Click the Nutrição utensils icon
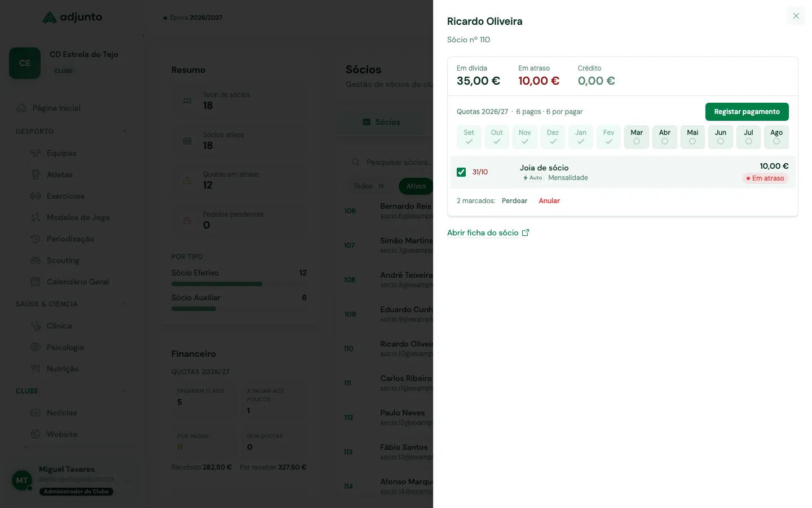 coord(36,369)
